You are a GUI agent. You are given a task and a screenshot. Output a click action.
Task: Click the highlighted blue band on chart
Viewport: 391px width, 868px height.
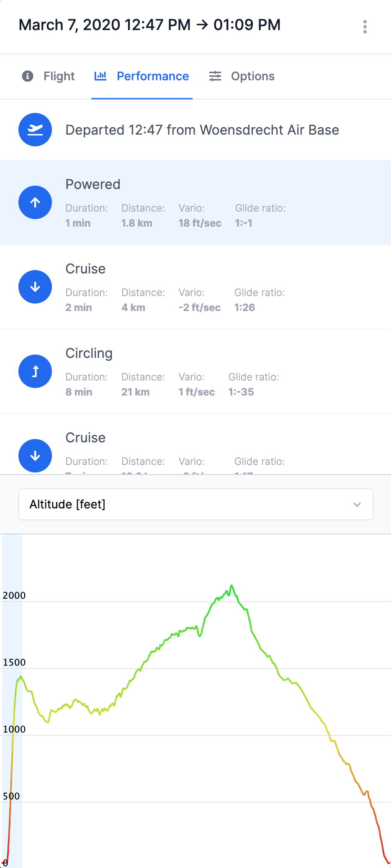(x=12, y=701)
